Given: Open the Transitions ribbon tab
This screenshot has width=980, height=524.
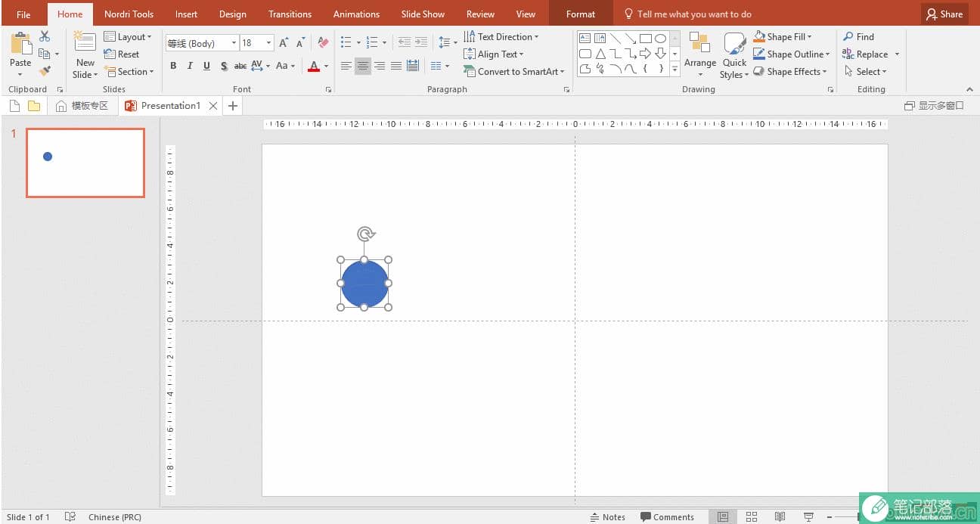Looking at the screenshot, I should [290, 14].
